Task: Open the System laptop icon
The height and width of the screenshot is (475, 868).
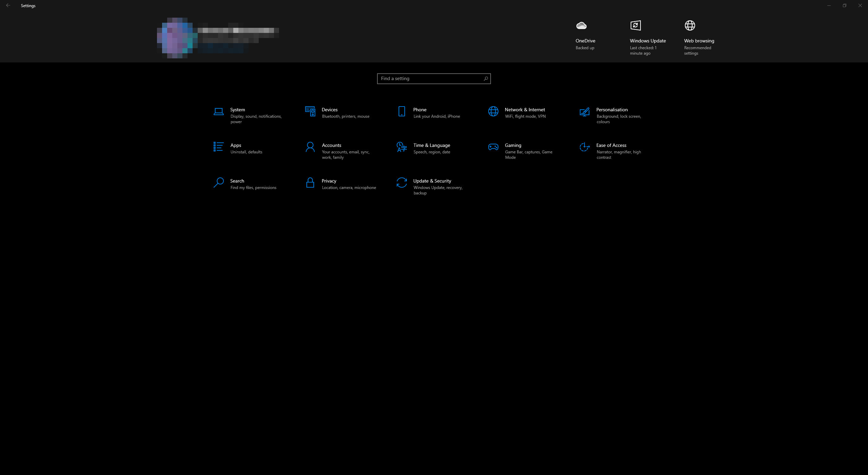Action: coord(218,111)
